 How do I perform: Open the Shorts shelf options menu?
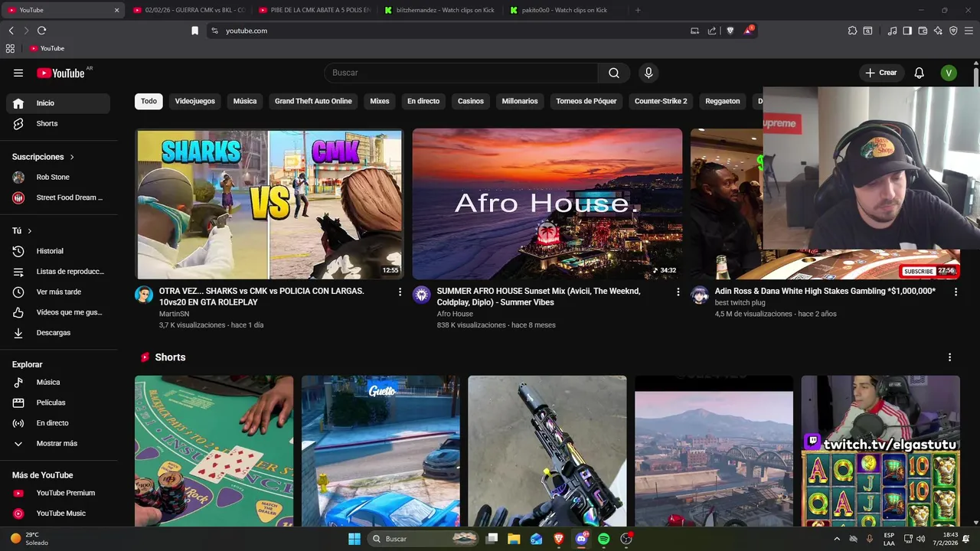pos(949,357)
